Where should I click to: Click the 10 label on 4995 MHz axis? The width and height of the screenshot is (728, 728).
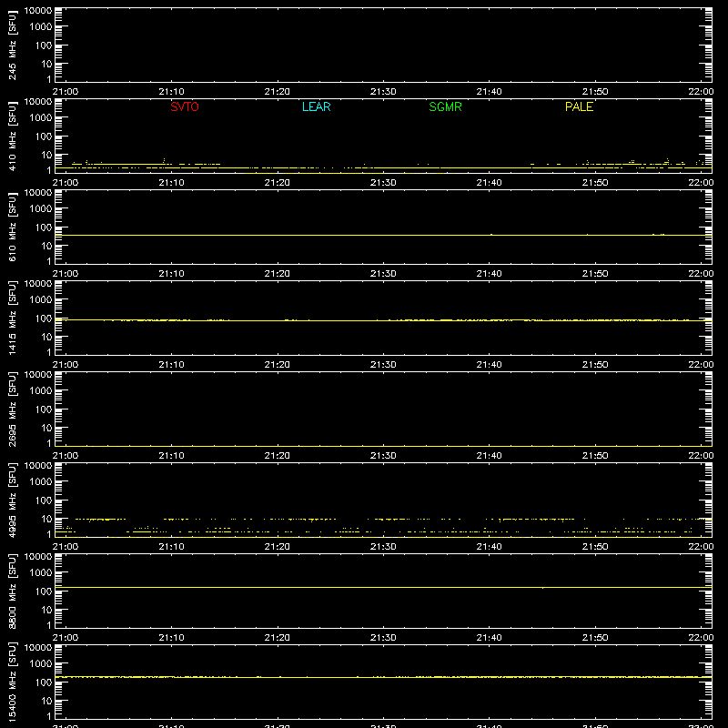pyautogui.click(x=47, y=519)
